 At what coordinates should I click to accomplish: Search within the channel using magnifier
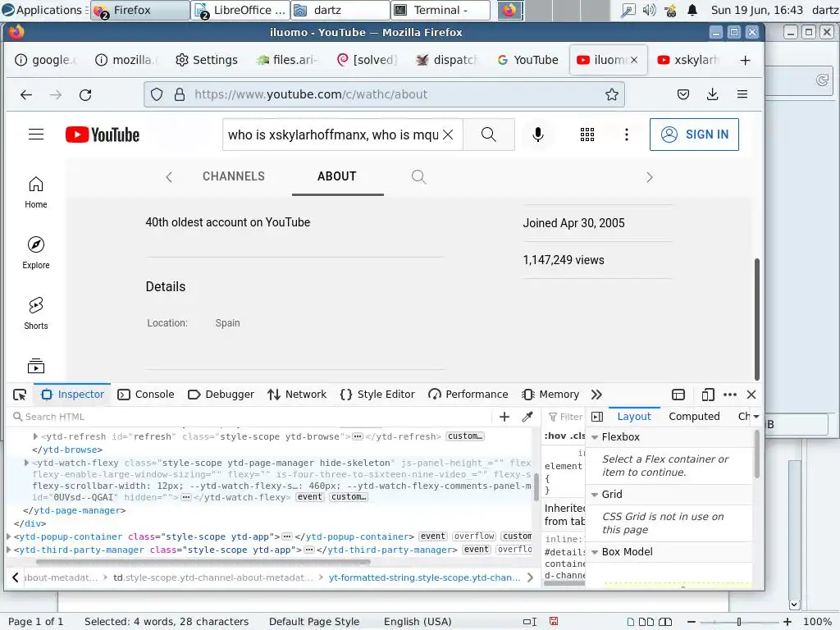(419, 177)
